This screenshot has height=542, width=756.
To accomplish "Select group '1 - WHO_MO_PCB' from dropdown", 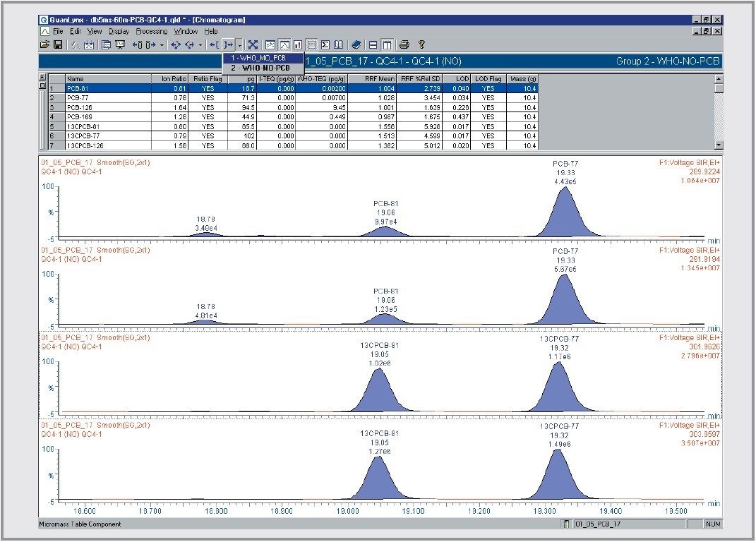I will tap(263, 58).
